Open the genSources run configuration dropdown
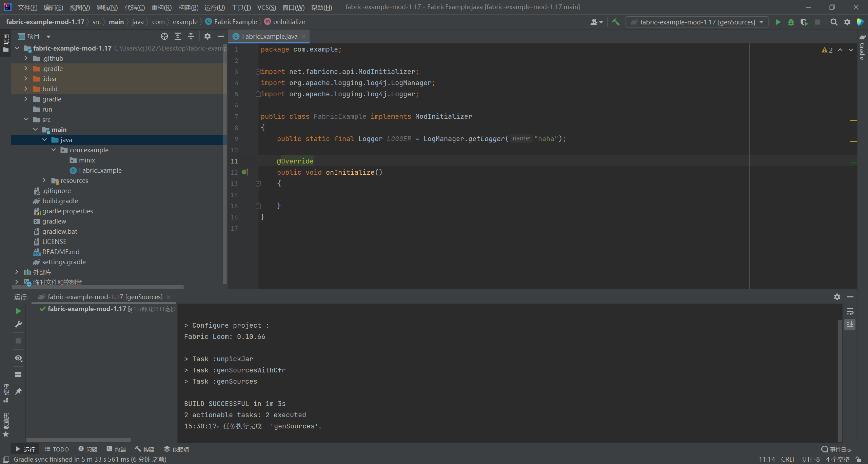This screenshot has width=868, height=464. 697,22
